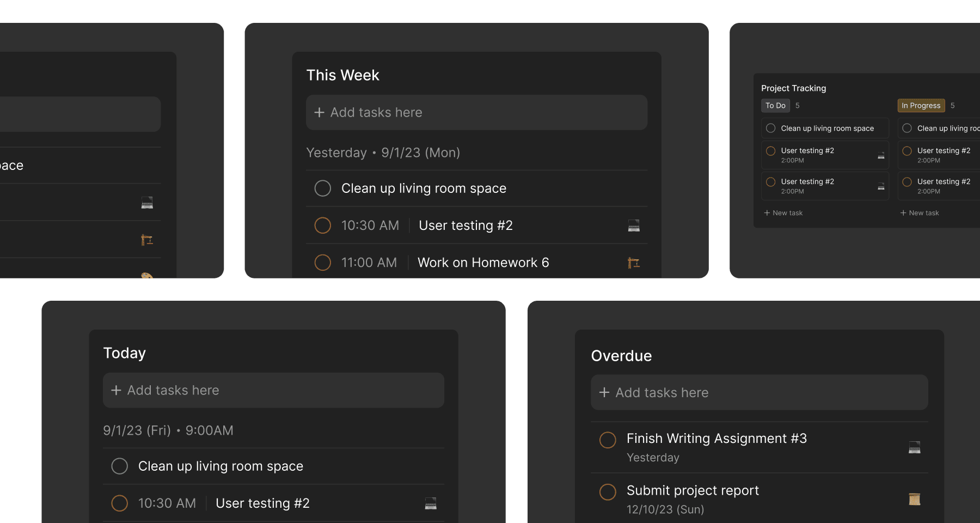This screenshot has width=980, height=523.
Task: Select the To Do column label
Action: point(775,106)
